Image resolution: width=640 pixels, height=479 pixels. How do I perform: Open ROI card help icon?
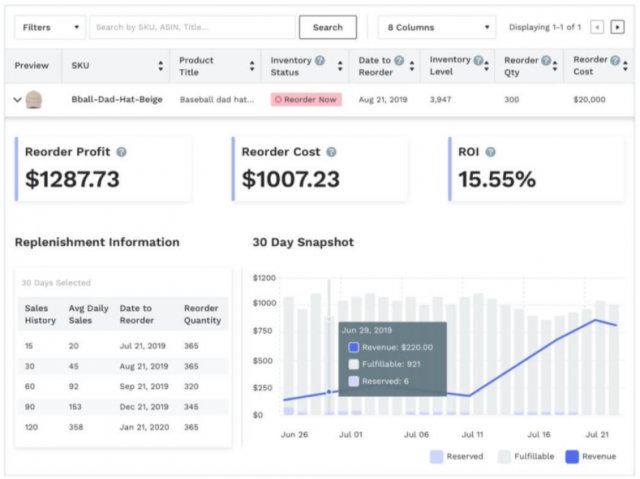point(490,152)
